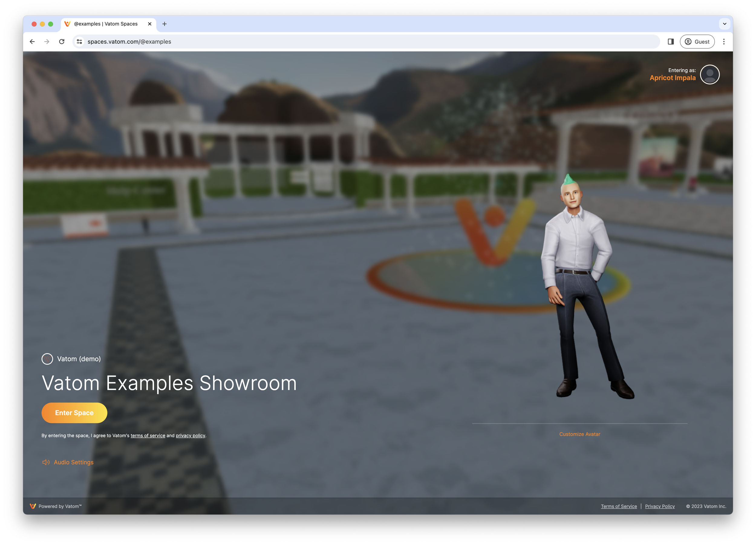Image resolution: width=756 pixels, height=545 pixels.
Task: Click the Apricot Impala username
Action: [673, 78]
